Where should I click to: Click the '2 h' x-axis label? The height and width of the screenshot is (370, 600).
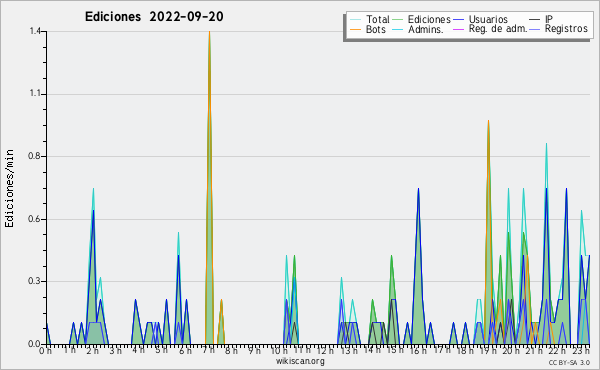pyautogui.click(x=92, y=350)
